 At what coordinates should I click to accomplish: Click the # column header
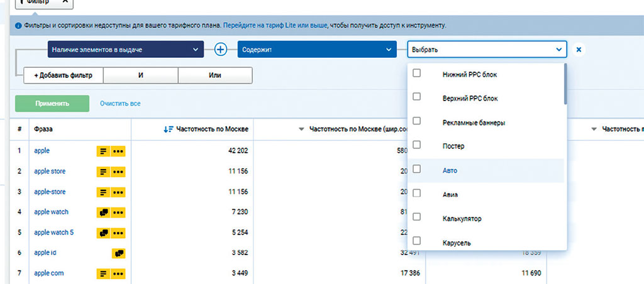coord(19,129)
